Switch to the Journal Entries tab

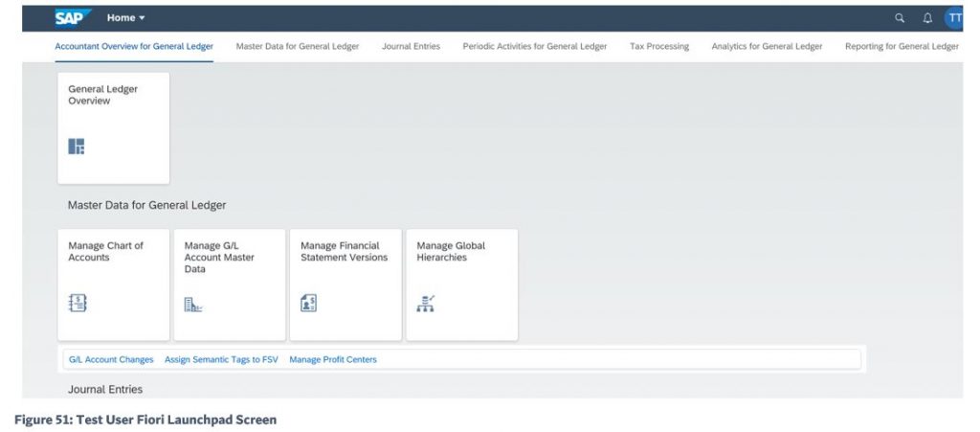[x=412, y=46]
